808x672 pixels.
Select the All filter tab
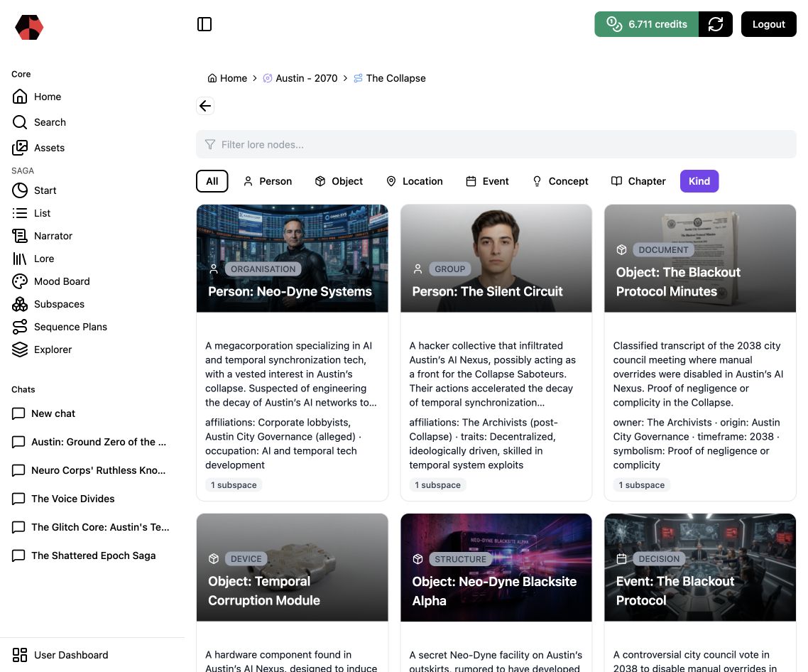pyautogui.click(x=212, y=181)
